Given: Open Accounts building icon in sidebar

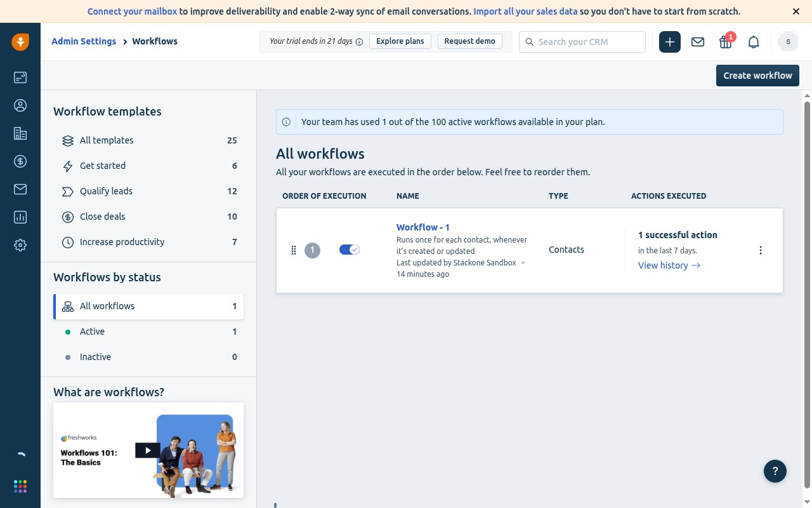Looking at the screenshot, I should 20,133.
